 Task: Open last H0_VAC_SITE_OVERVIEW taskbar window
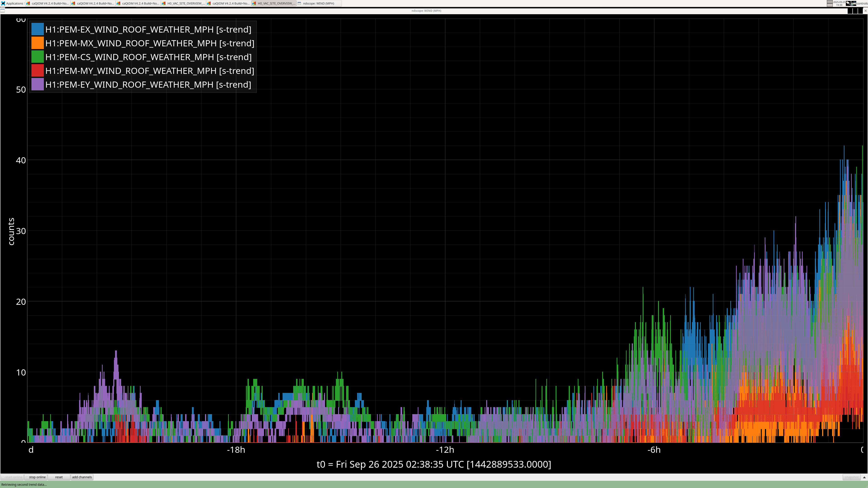274,3
